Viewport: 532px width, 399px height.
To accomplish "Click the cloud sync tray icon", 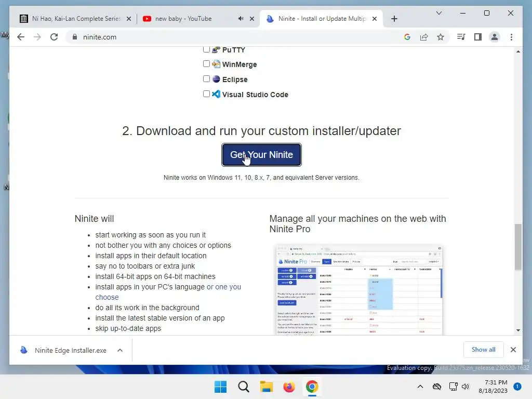I will click(437, 387).
